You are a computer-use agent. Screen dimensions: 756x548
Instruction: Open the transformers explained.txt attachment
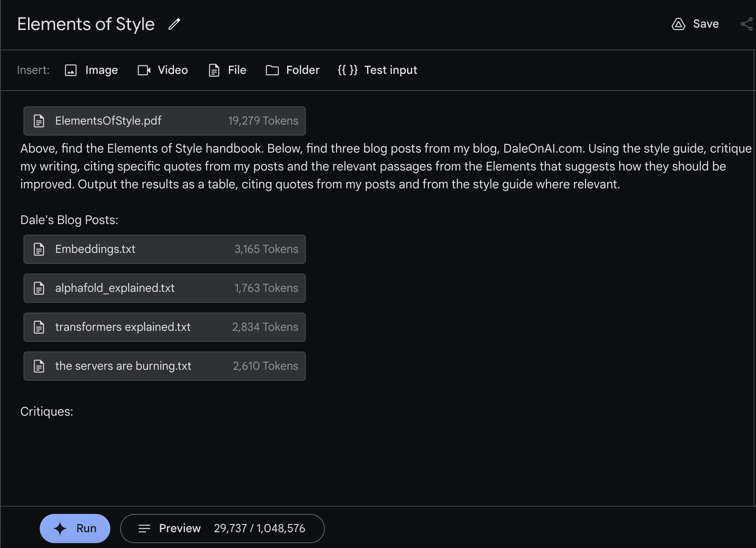click(x=164, y=327)
